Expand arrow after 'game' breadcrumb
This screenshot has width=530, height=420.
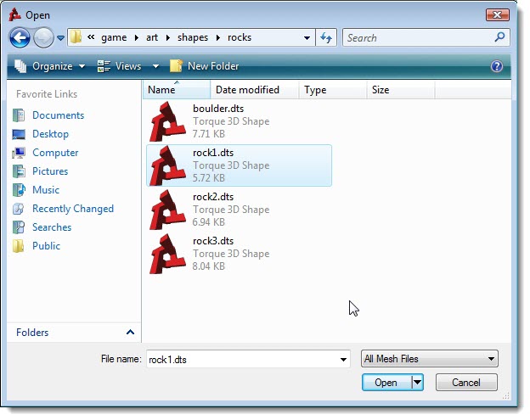(136, 38)
